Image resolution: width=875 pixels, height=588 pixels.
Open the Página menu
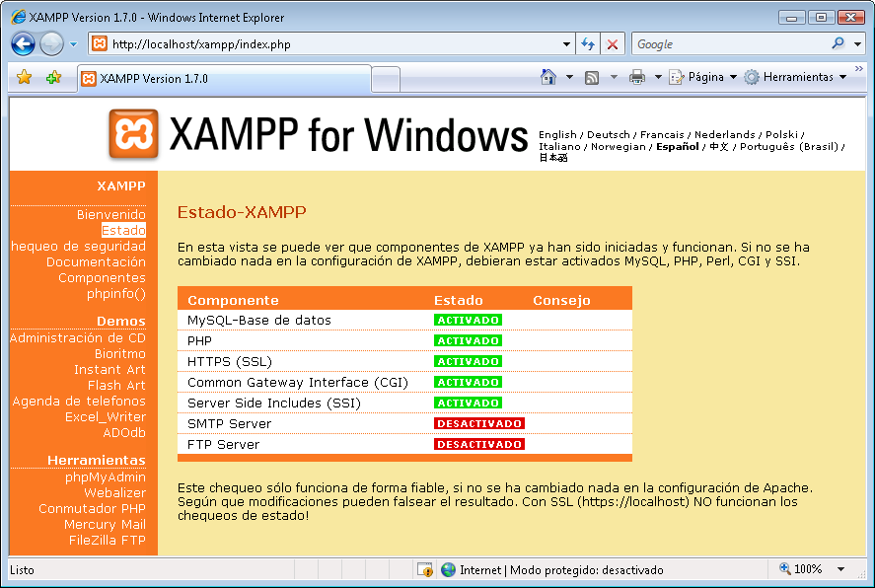703,77
